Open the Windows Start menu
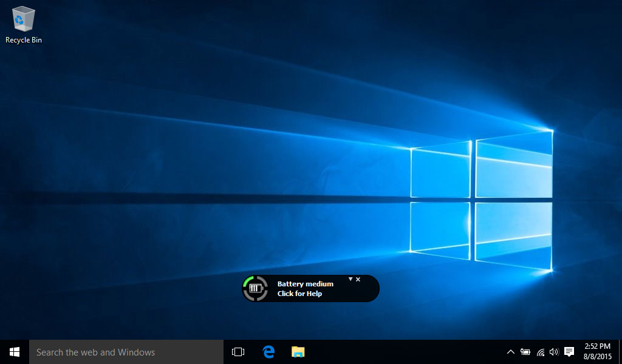622x364 pixels. [x=15, y=352]
